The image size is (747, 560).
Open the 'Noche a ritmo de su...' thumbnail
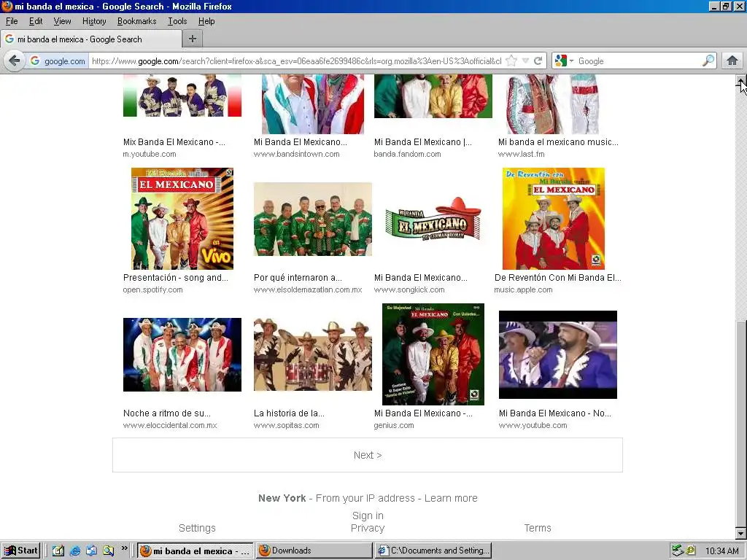click(x=182, y=355)
